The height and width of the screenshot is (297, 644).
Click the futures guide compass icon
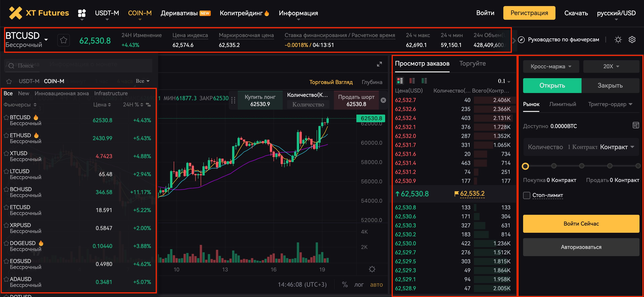[x=521, y=40]
